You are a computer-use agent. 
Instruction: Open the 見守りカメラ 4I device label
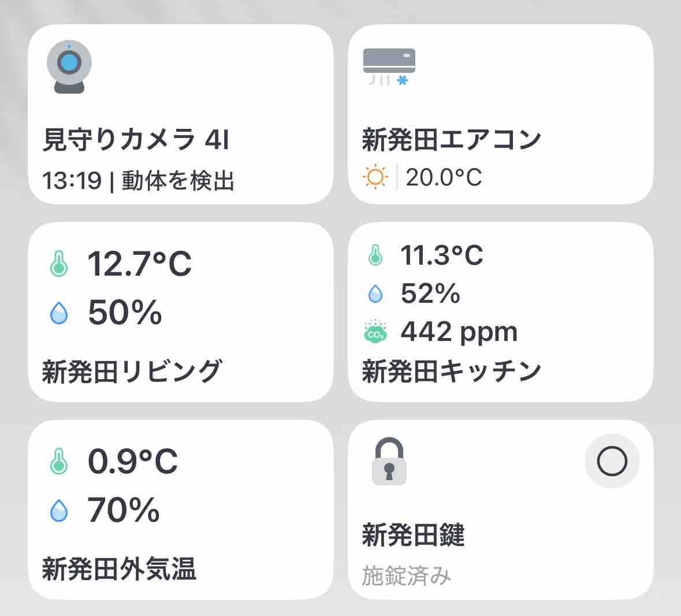click(x=136, y=140)
